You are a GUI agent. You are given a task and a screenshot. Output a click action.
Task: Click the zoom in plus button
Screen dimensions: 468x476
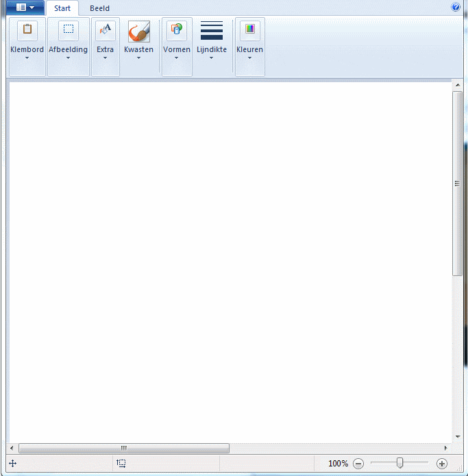coord(442,464)
